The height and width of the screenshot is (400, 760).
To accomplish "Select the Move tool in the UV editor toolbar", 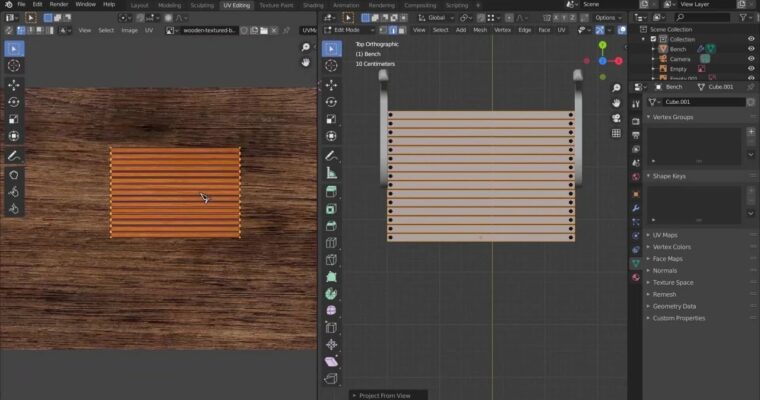I will (x=14, y=85).
